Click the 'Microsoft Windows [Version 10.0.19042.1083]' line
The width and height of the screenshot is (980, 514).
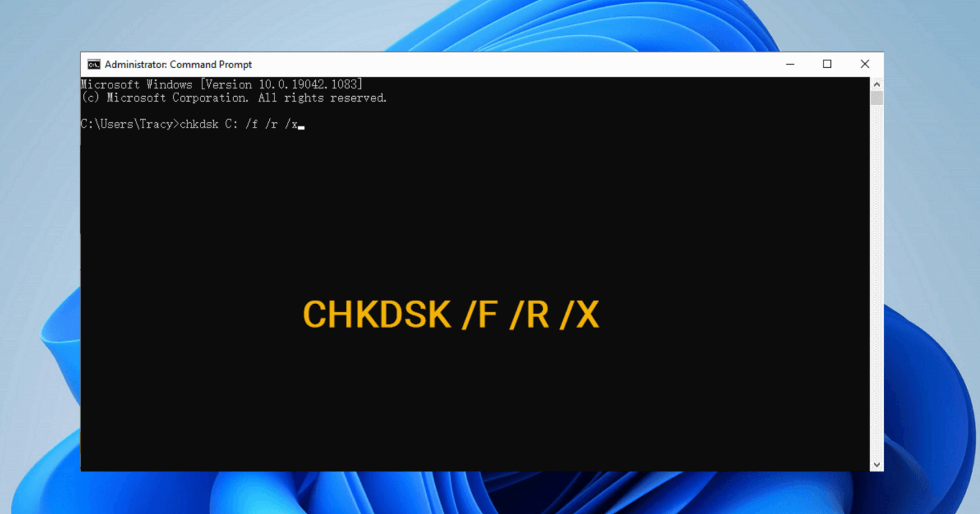(222, 84)
